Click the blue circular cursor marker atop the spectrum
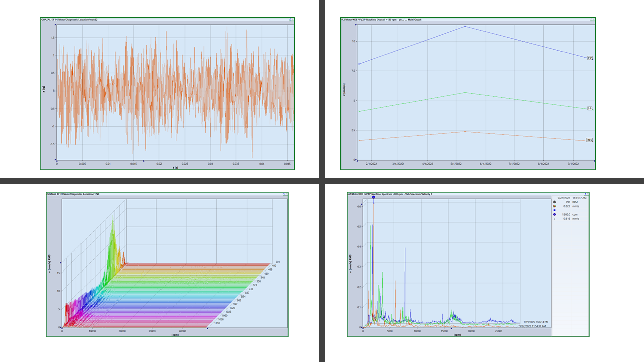The width and height of the screenshot is (644, 362). (x=373, y=198)
